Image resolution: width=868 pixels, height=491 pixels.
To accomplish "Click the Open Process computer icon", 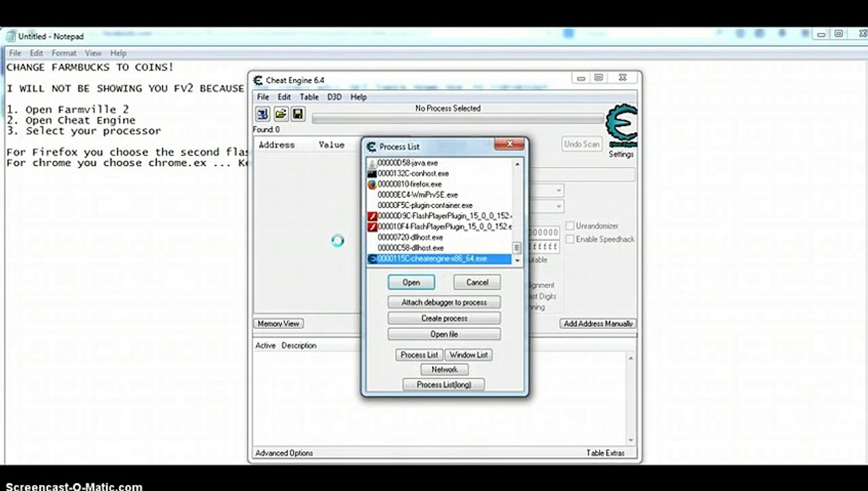I will (262, 114).
